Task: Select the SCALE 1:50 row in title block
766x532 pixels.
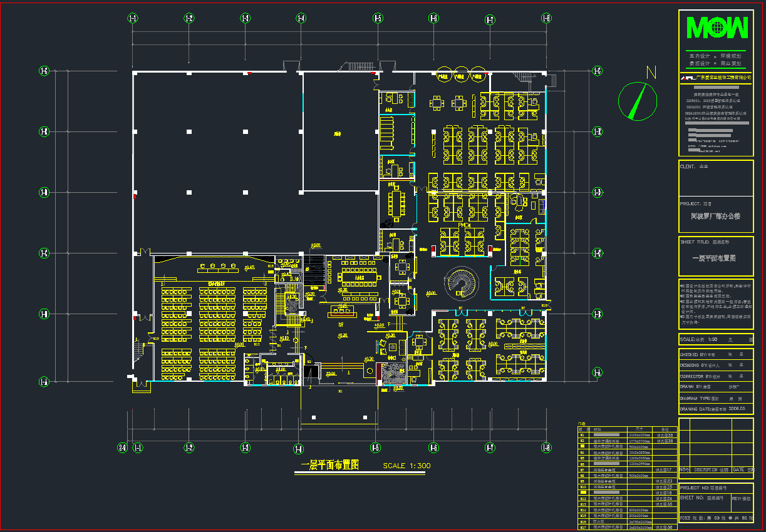Action: (716, 339)
